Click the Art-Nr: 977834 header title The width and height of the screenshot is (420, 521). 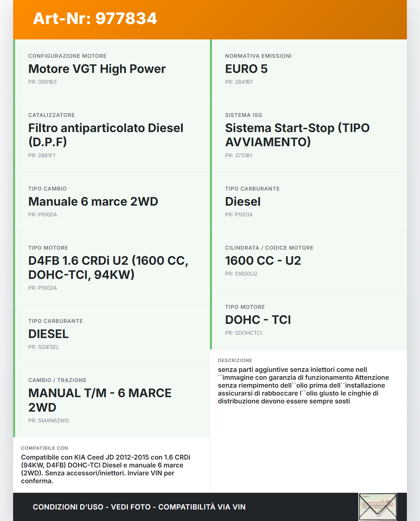(95, 19)
